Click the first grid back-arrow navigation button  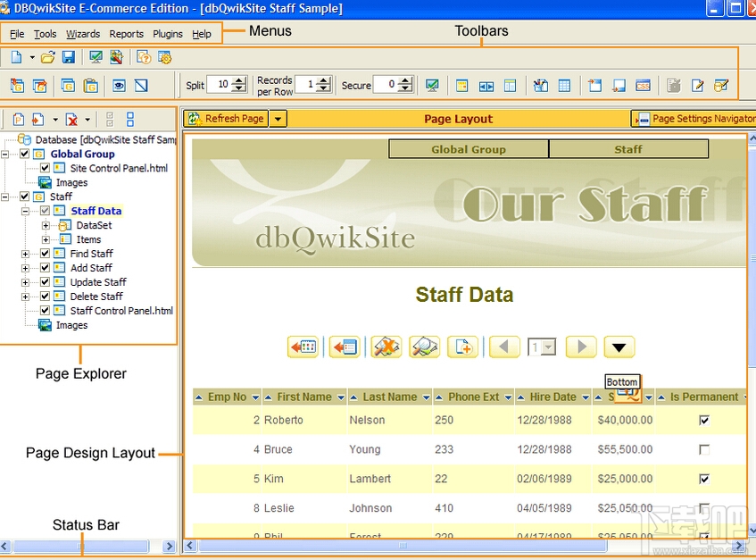[303, 347]
